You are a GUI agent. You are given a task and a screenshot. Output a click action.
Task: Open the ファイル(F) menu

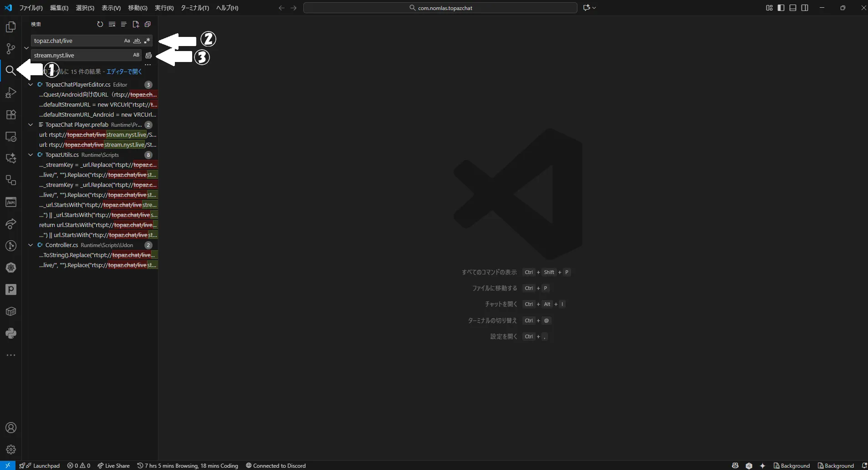pos(31,8)
